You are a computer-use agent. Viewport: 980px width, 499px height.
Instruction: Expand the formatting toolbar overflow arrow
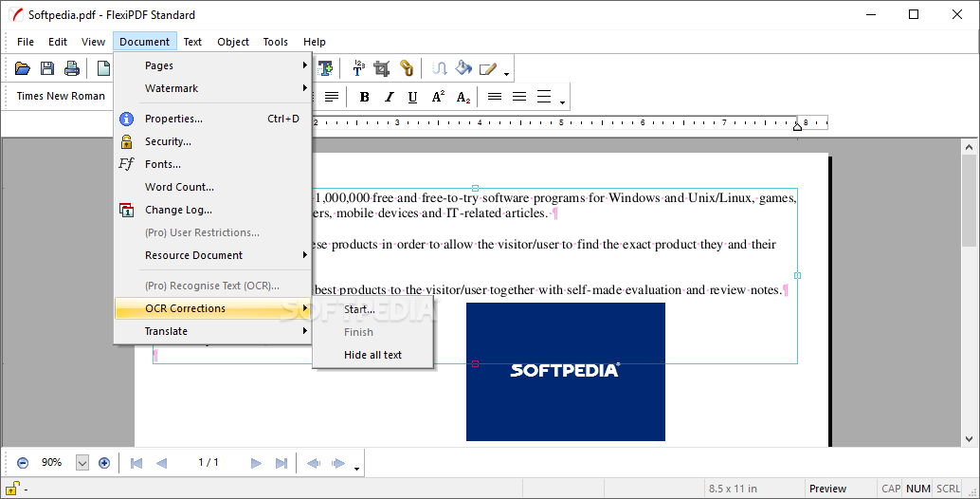pyautogui.click(x=562, y=102)
